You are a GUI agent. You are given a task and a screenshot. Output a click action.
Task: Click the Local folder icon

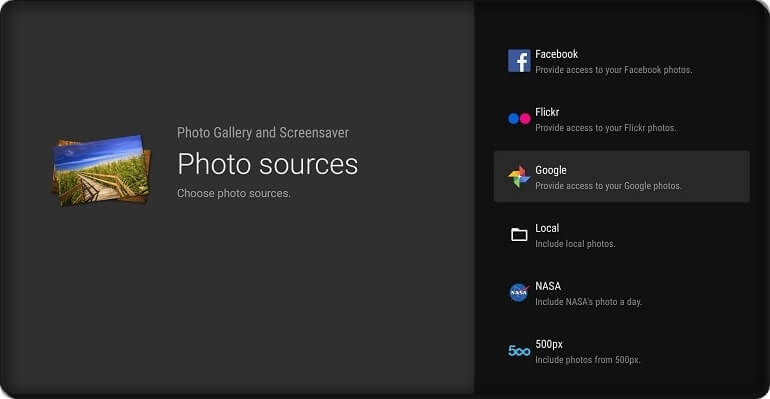pyautogui.click(x=519, y=235)
